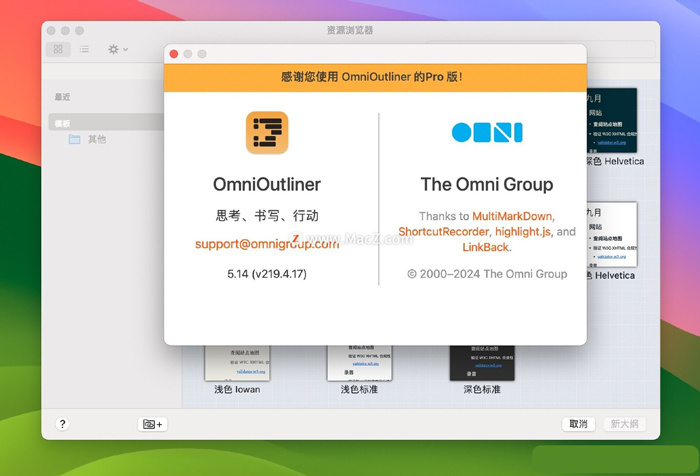The image size is (700, 476).
Task: Click the 深色标准 template label
Action: (x=482, y=389)
